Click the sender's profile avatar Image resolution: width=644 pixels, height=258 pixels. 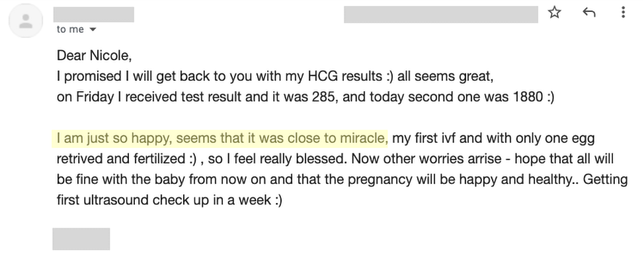click(x=26, y=21)
